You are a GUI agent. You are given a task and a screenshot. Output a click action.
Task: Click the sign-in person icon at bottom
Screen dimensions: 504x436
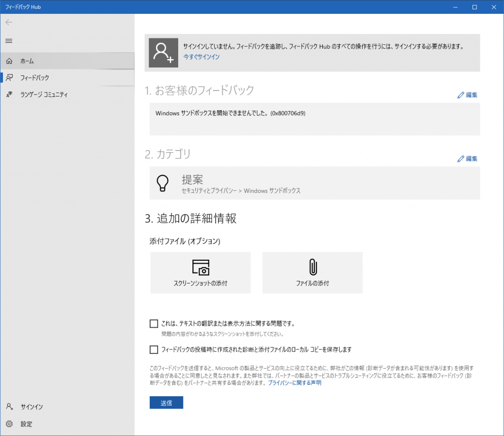(x=9, y=407)
